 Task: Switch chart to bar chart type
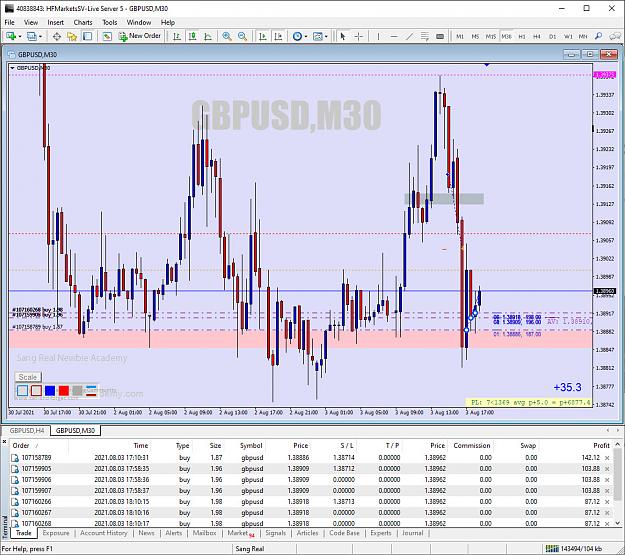tap(177, 36)
